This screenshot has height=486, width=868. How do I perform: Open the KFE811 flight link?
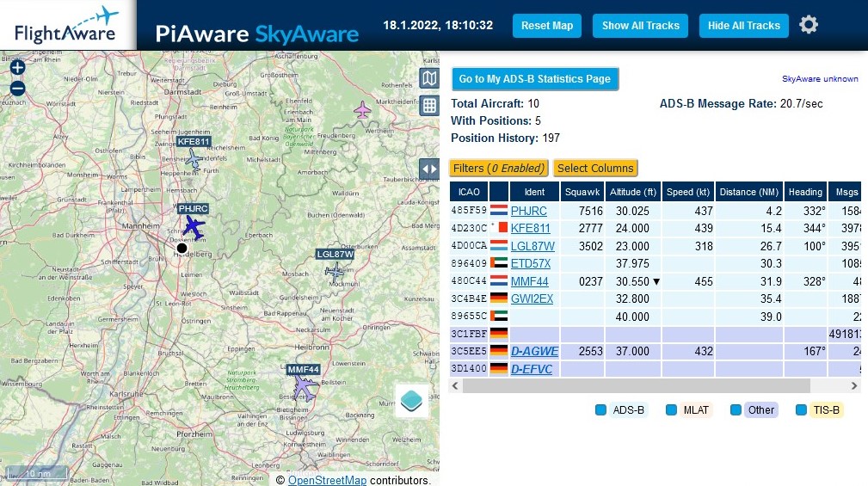point(530,228)
